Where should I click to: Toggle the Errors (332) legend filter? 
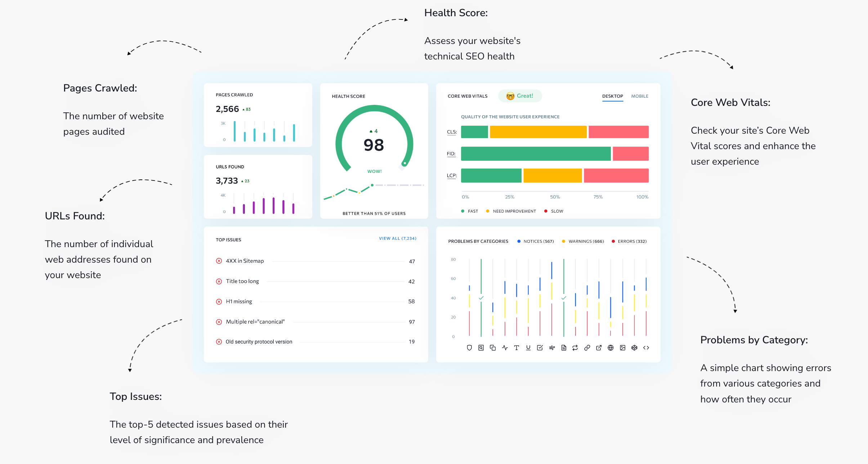629,241
